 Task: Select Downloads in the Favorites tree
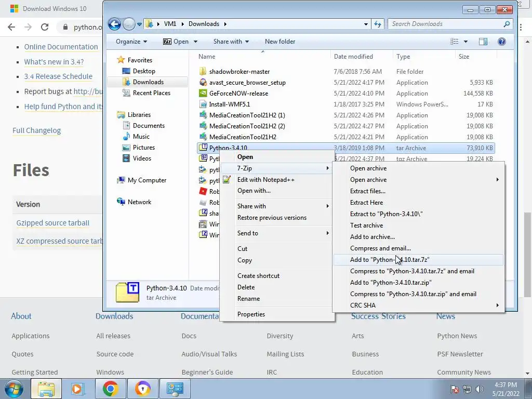[148, 82]
